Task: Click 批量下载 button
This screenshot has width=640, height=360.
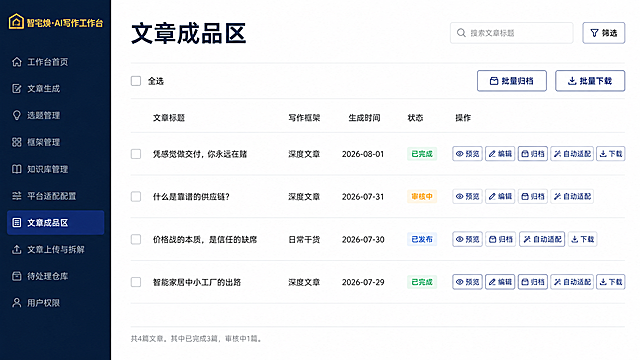Action: 590,81
